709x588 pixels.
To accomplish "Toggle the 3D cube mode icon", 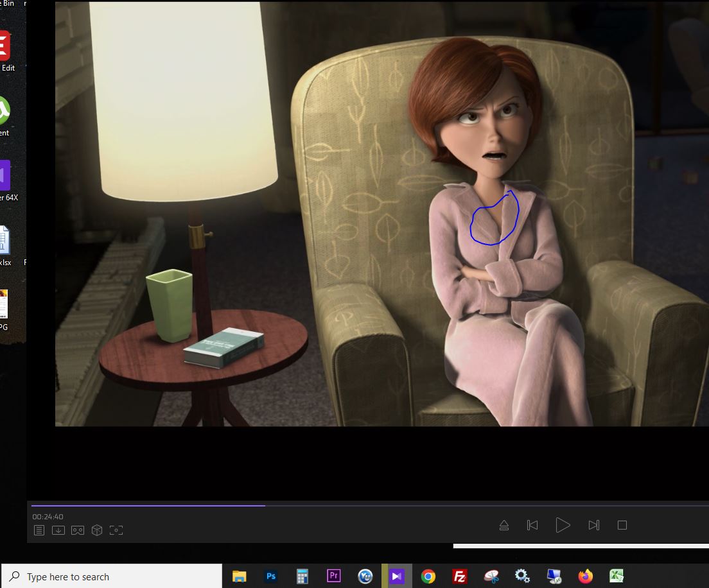I will [x=97, y=530].
